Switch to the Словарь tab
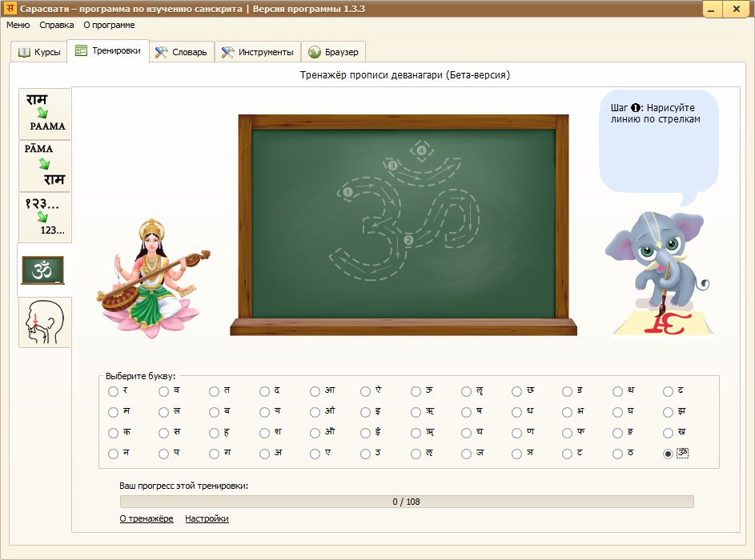The image size is (755, 560). (181, 52)
